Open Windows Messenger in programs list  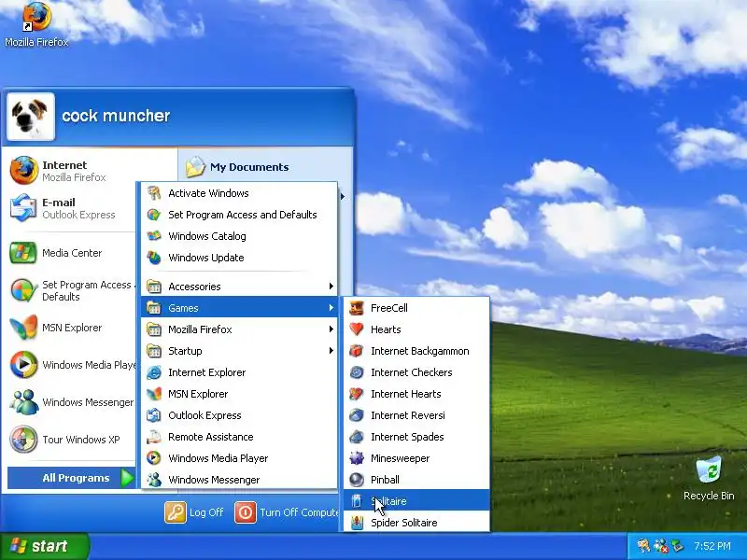239,480
